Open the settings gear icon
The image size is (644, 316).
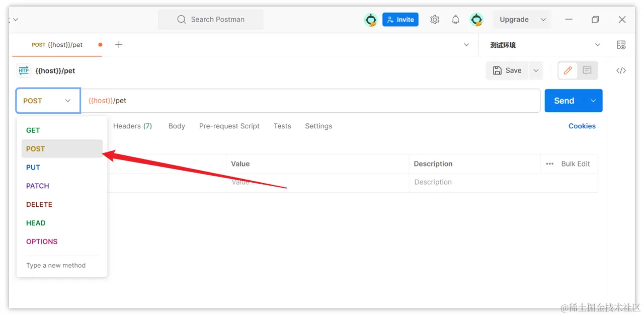coord(435,20)
